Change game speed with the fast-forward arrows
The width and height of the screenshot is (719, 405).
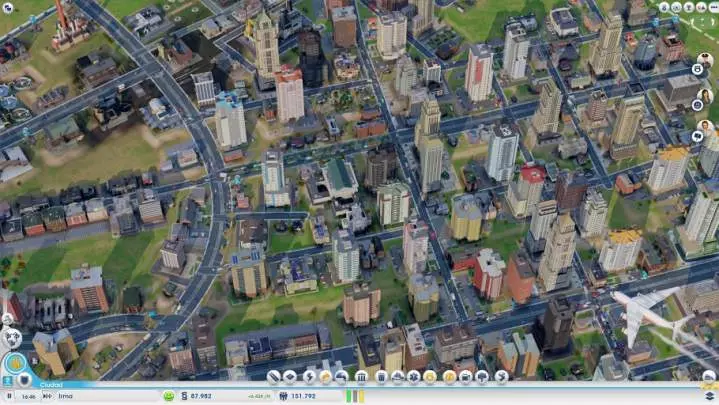coord(47,396)
